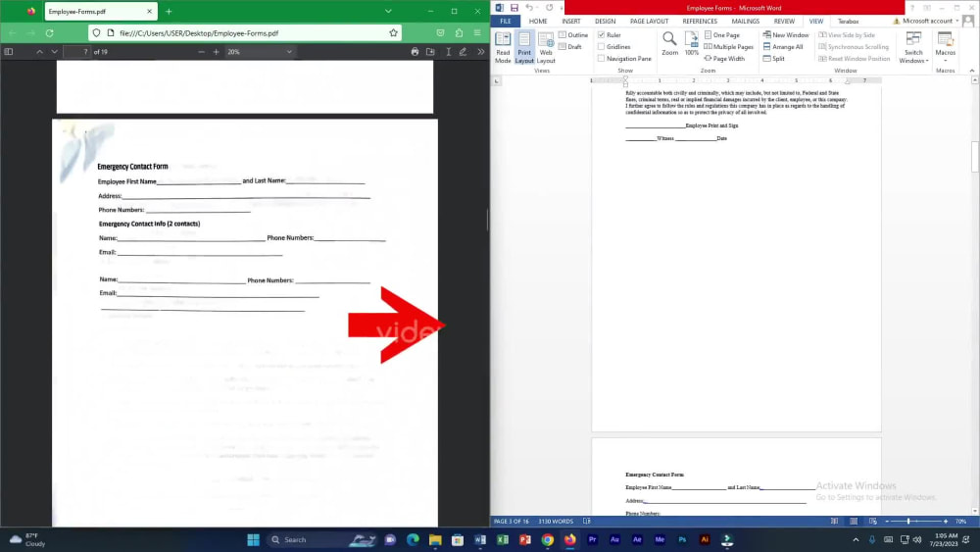
Task: Select Print Layout view in Word
Action: pos(524,47)
